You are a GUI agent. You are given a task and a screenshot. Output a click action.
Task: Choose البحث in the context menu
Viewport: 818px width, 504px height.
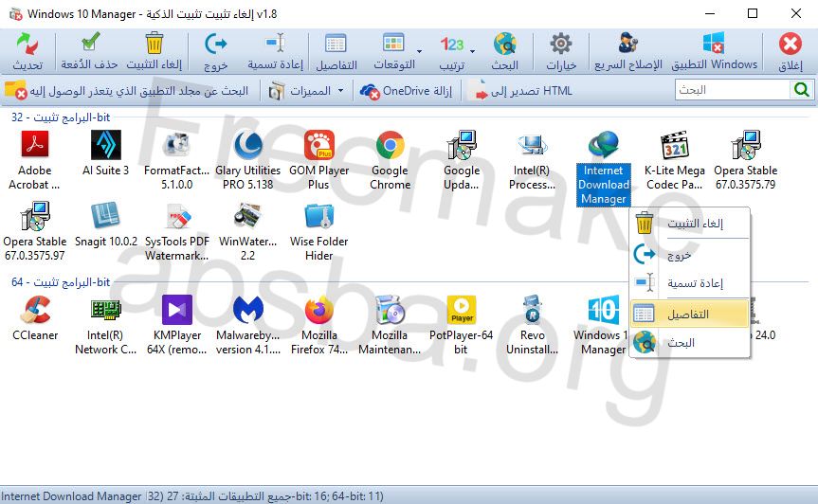point(690,342)
